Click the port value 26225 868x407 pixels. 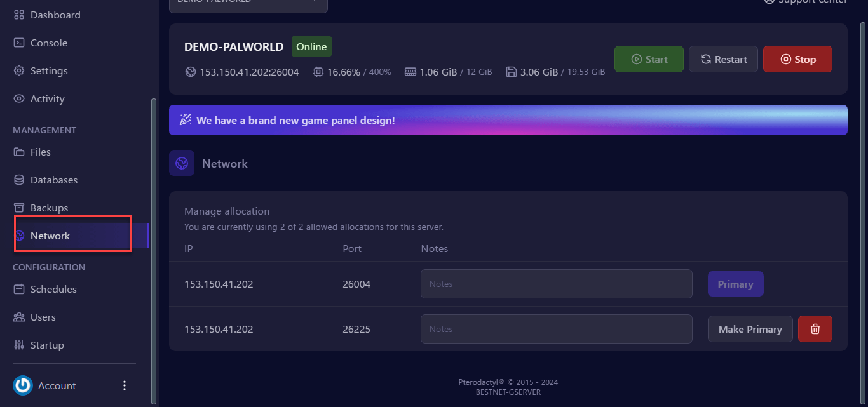356,329
